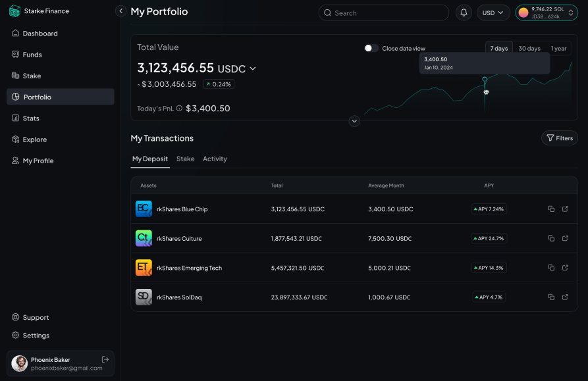Click APY 4.7% badge
Image resolution: width=588 pixels, height=381 pixels.
[489, 297]
